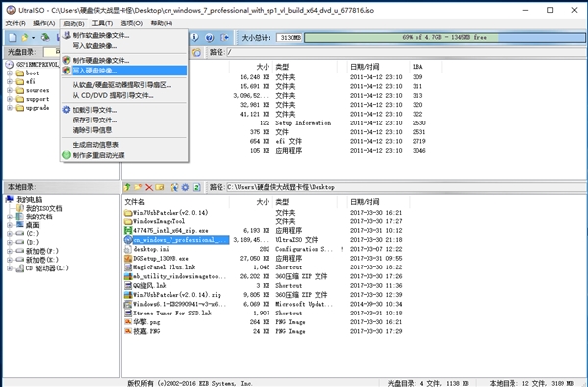This screenshot has height=387, width=588.
Task: Open the 文件(F) menu
Action: point(16,24)
